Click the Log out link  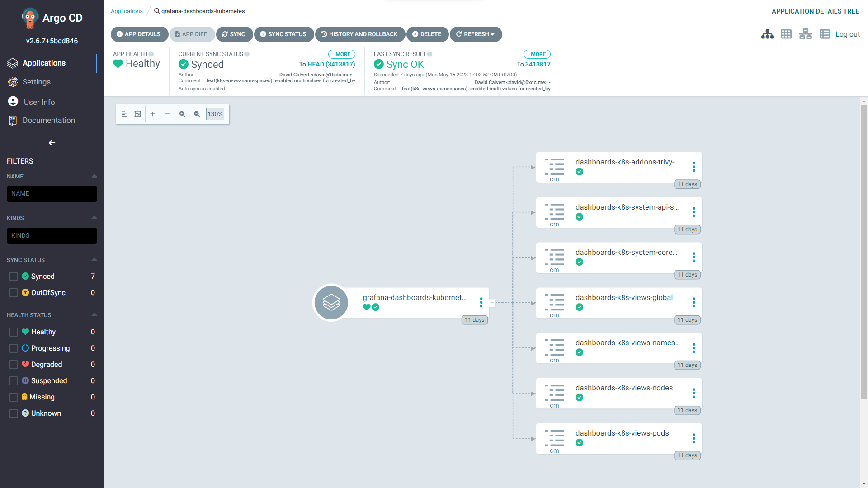coord(847,34)
